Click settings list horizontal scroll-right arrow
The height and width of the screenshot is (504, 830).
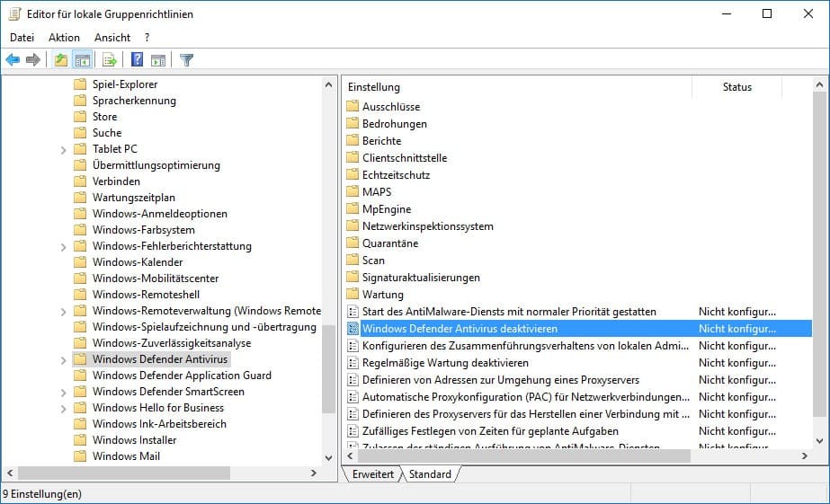805,455
